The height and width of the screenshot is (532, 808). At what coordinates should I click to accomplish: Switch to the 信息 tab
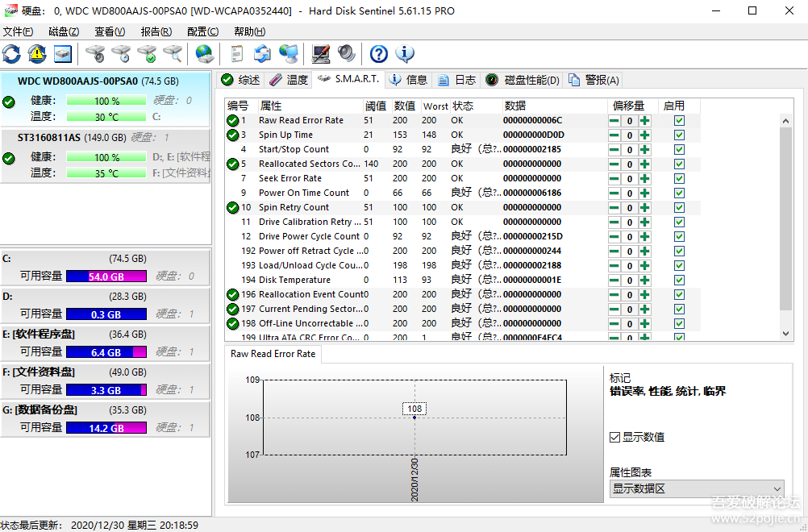pos(408,80)
